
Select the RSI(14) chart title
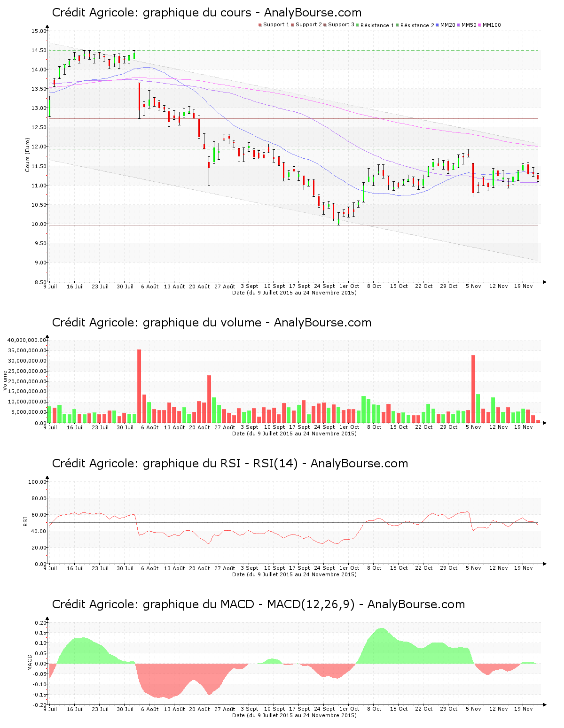point(230,464)
